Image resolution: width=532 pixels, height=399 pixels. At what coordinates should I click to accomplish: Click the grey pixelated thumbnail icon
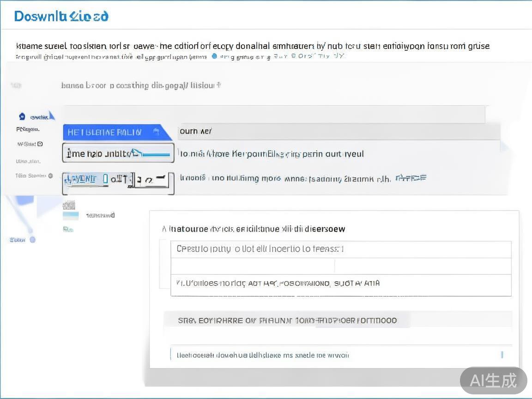(69, 205)
